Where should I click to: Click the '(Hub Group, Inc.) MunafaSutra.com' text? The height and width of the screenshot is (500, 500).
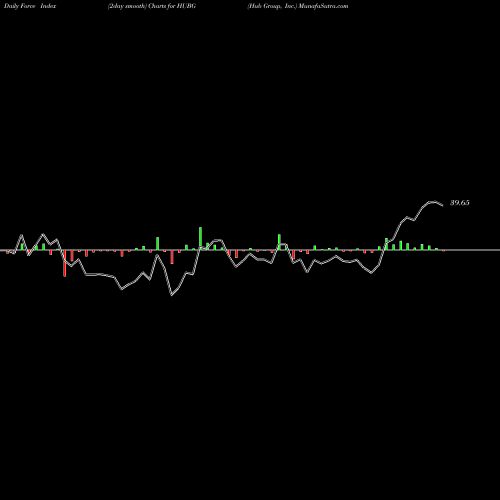[x=298, y=6]
